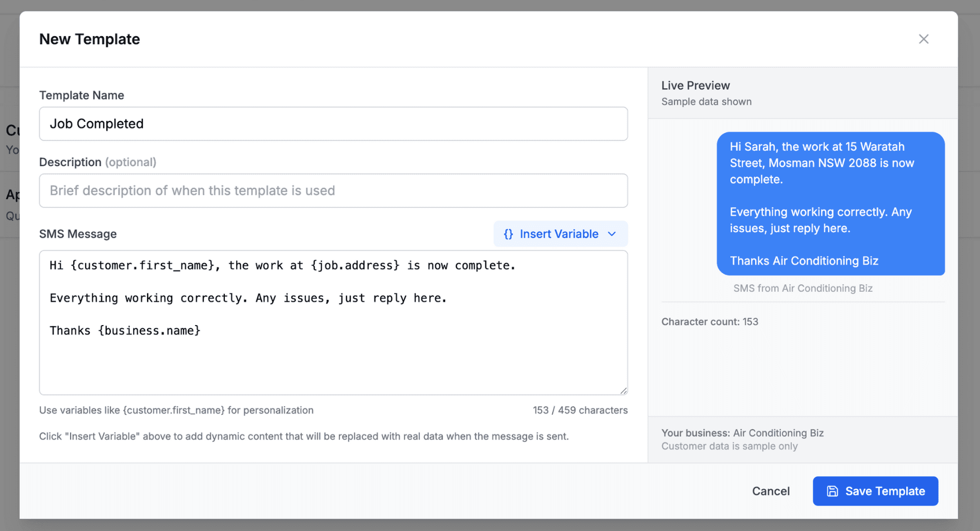Click the Live Preview header
Viewport: 980px width, 531px height.
click(x=695, y=85)
